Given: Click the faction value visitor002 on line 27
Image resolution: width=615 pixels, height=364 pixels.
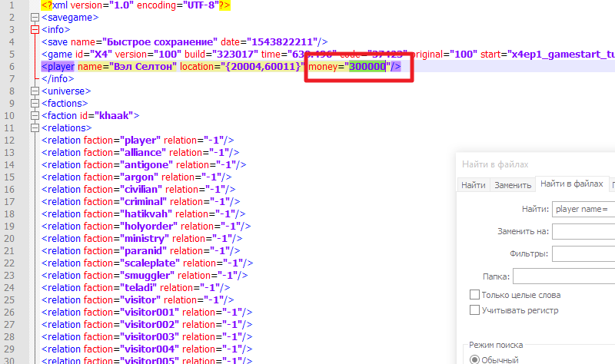Looking at the screenshot, I should (x=149, y=324).
